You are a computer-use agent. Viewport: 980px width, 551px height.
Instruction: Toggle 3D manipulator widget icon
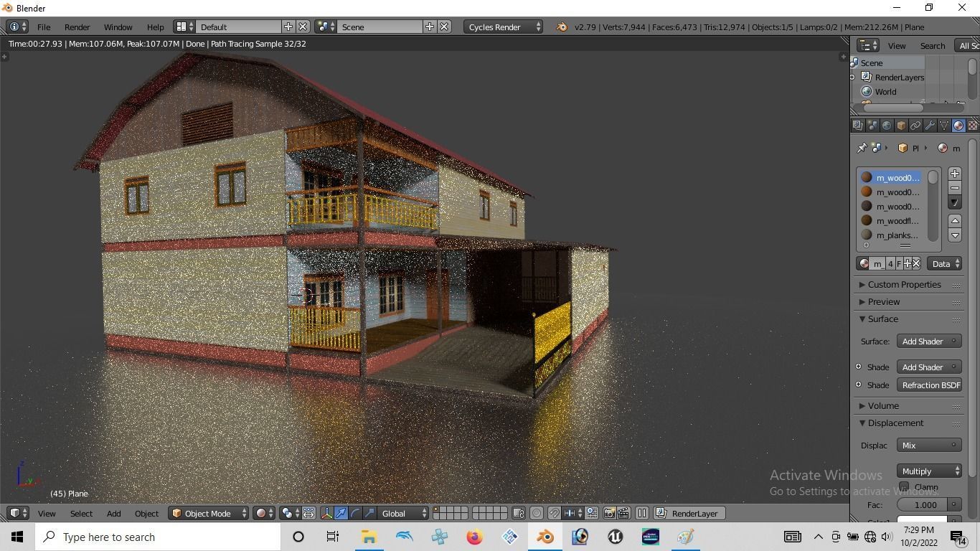click(326, 514)
